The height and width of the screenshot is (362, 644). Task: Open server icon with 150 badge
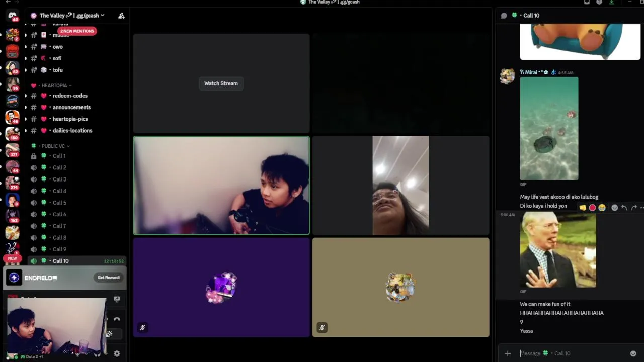pyautogui.click(x=12, y=133)
